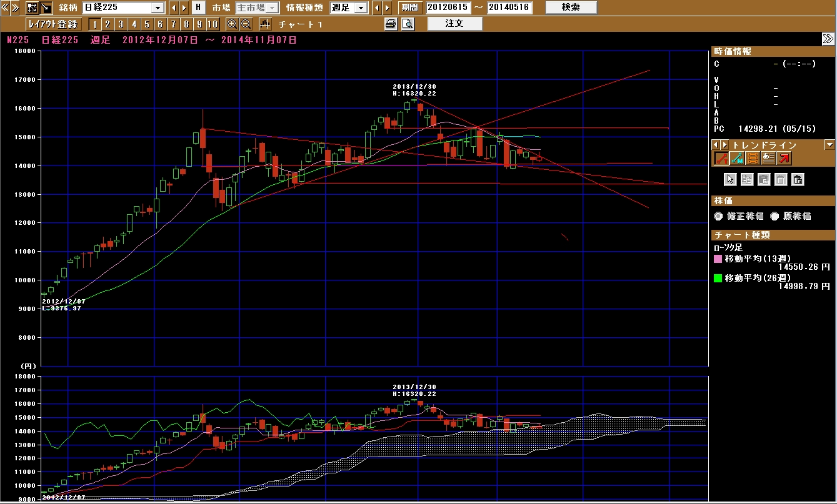Screen dimensions: 837x504
Task: Click the double left arrow at top-left
Action: point(6,7)
